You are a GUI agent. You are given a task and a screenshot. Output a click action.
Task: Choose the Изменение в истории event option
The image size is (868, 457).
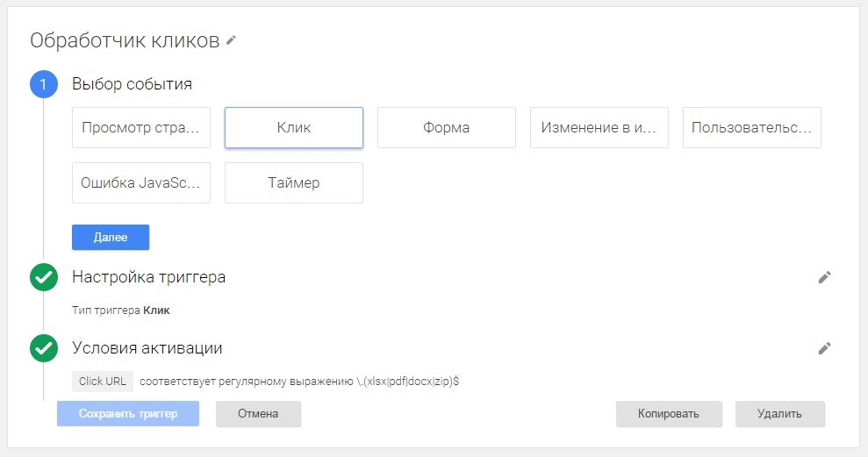(599, 128)
